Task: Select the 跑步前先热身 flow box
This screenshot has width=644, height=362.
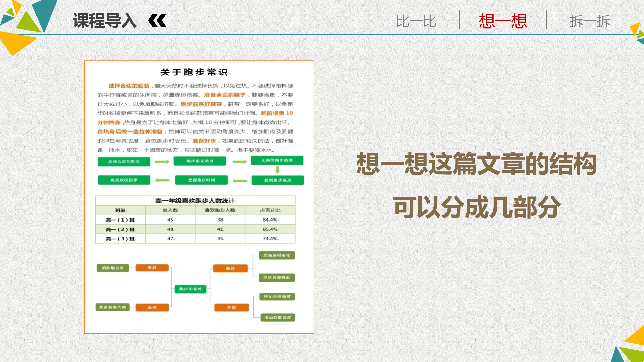Action: pos(200,161)
